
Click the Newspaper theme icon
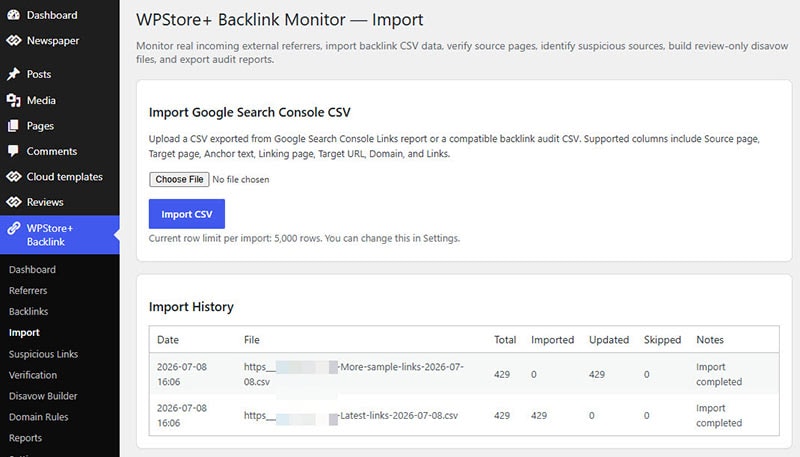(14, 40)
